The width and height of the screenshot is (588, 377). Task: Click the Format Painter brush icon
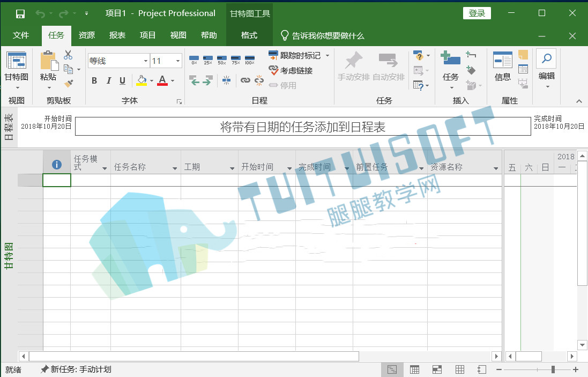(x=68, y=83)
